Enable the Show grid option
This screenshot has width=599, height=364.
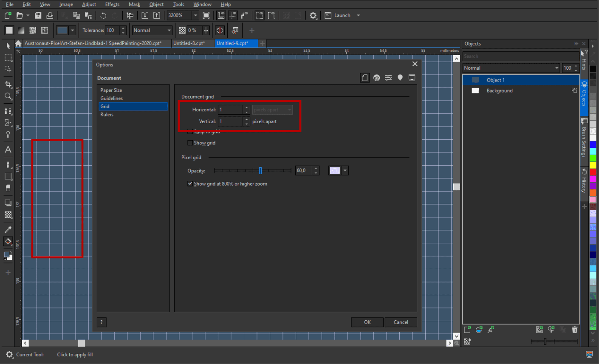(x=190, y=143)
